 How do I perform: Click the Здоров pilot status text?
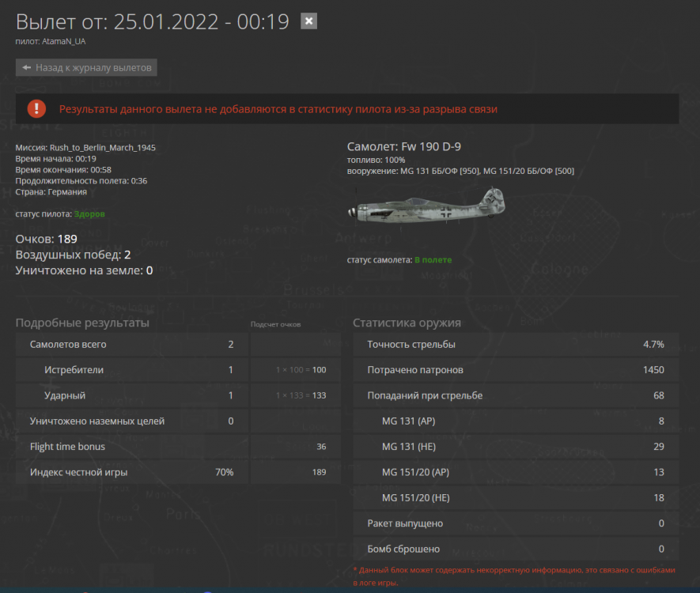point(89,213)
